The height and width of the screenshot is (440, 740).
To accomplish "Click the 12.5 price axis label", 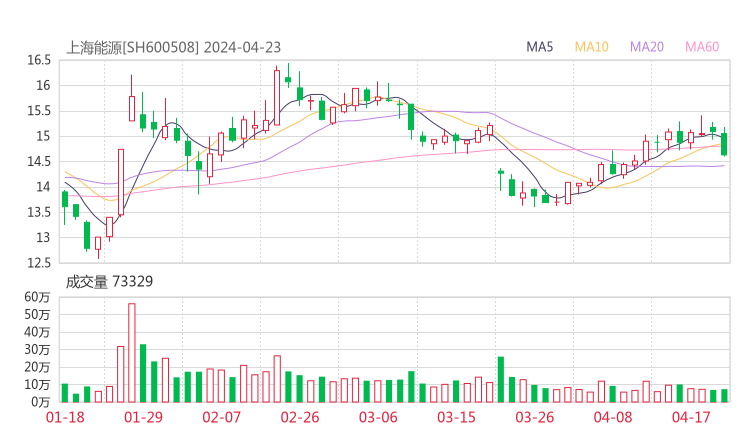I will click(39, 263).
